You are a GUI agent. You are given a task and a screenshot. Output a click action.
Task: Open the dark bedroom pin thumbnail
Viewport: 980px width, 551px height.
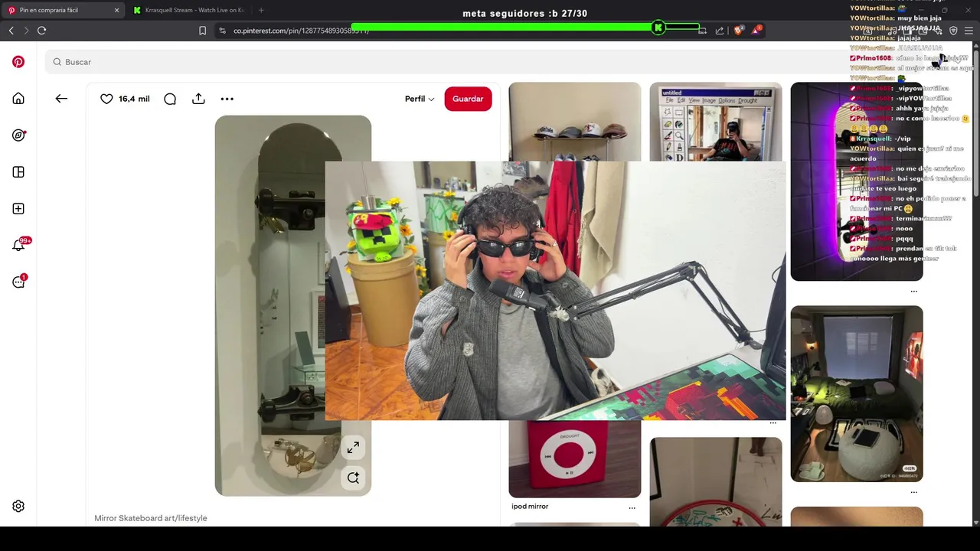click(x=857, y=393)
